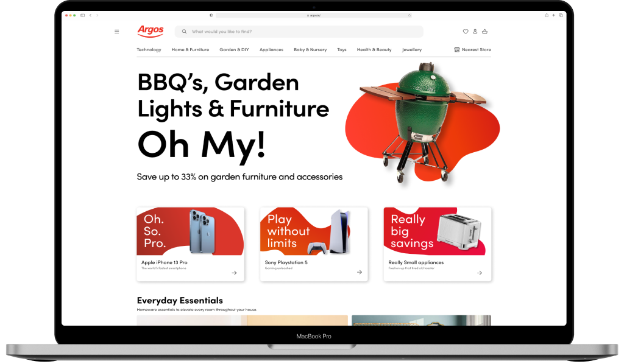Viewport: 624px width, 364px height.
Task: Open new tab with plus icon
Action: (x=553, y=15)
